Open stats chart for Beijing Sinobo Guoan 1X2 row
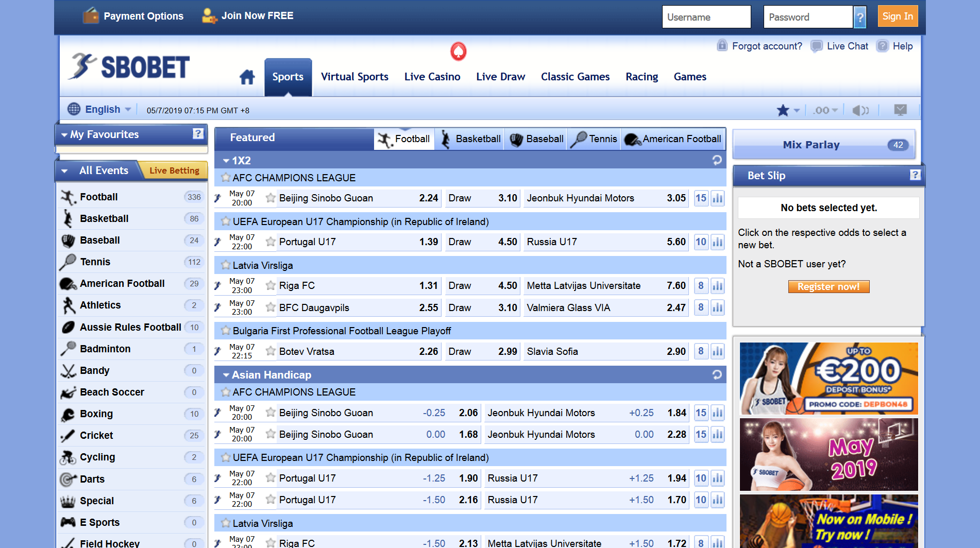The height and width of the screenshot is (548, 980). coord(718,198)
